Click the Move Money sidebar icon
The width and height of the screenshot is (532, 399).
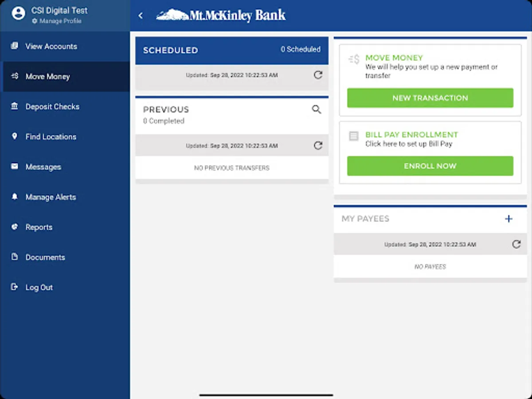15,76
